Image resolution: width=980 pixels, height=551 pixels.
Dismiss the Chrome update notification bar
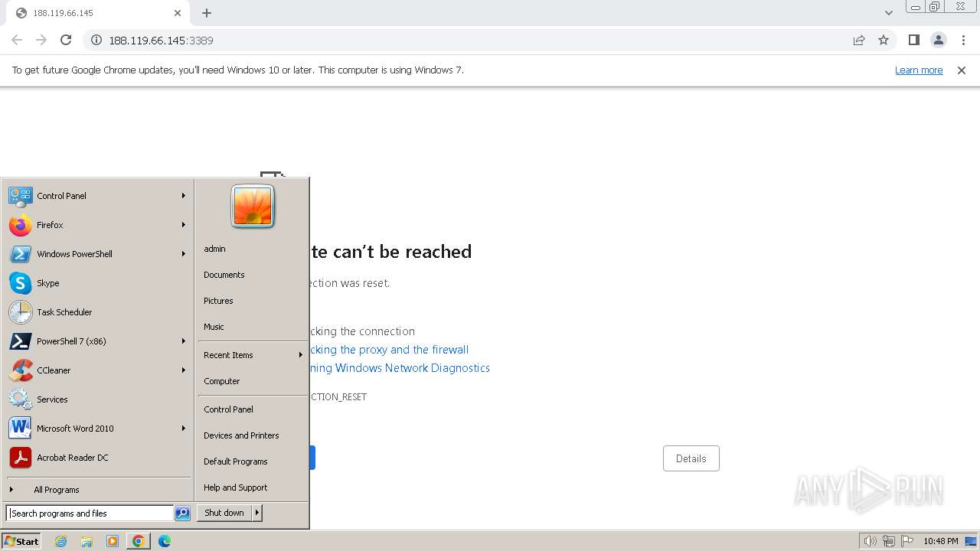962,70
